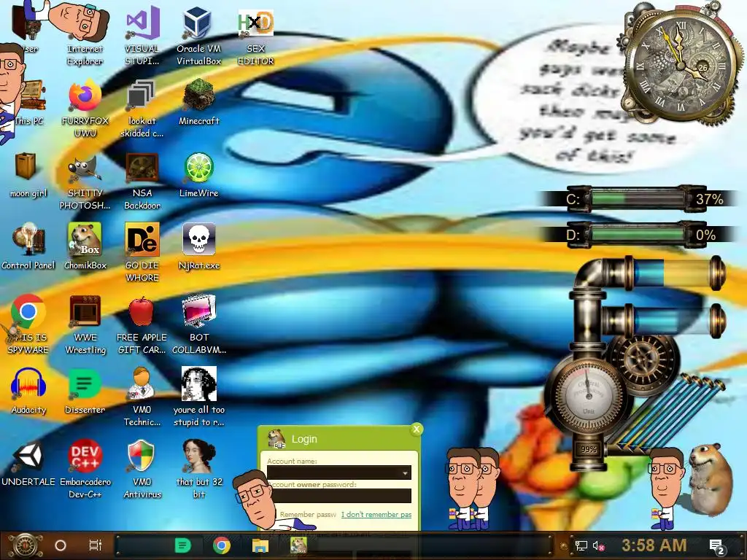Click the Cortana circle on the taskbar
The image size is (747, 560).
pyautogui.click(x=61, y=545)
